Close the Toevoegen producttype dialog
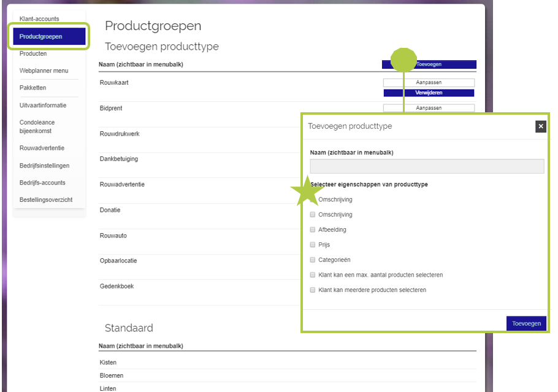 (540, 126)
